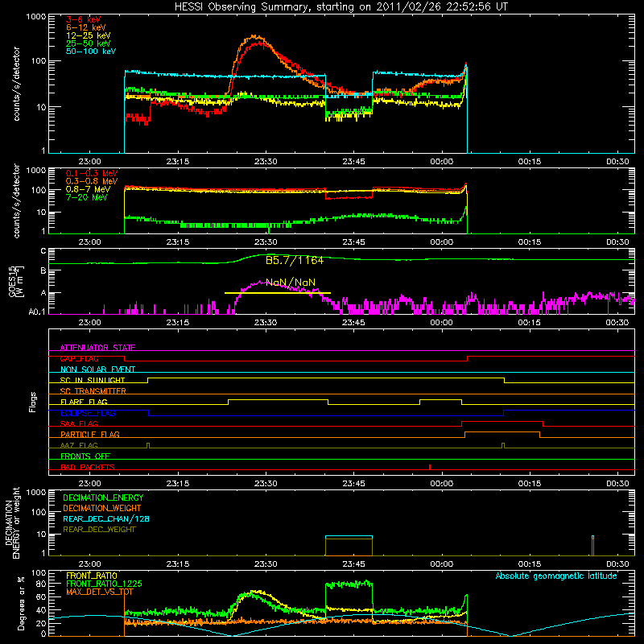
Task: Click the NaN/NaN annotation in GOES panel
Action: [x=291, y=283]
